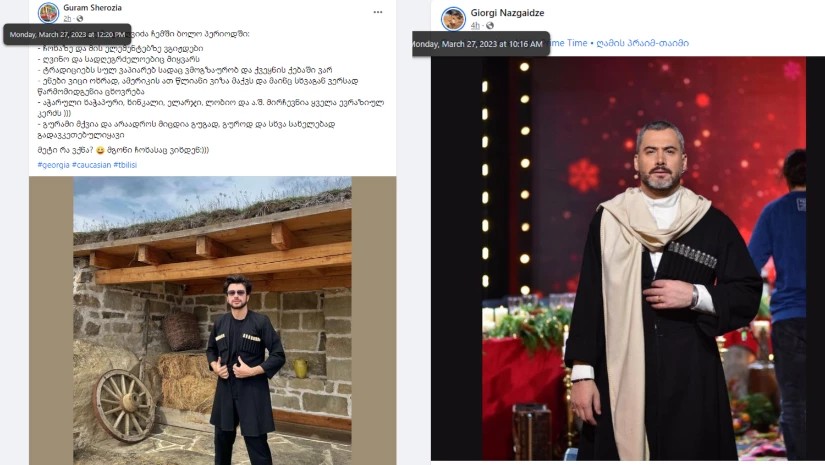Click the grinning emoji in Guram's post text
Screen dimensions: 825x465
coord(100,150)
